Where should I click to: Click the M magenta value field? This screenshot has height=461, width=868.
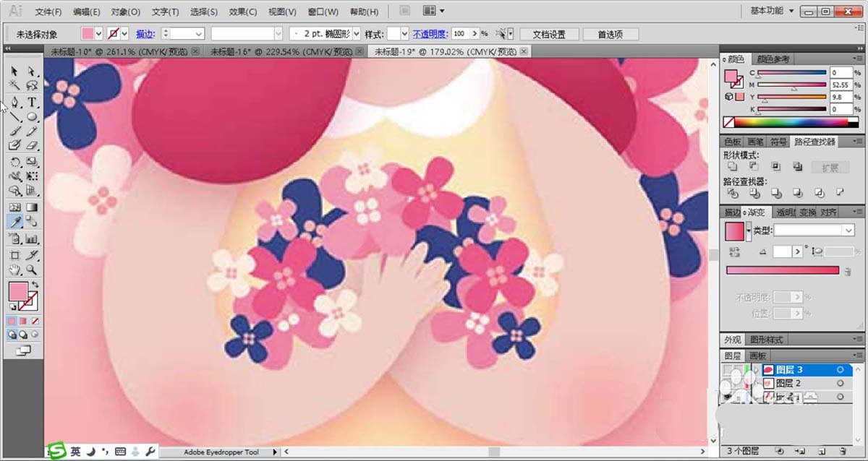coord(841,85)
